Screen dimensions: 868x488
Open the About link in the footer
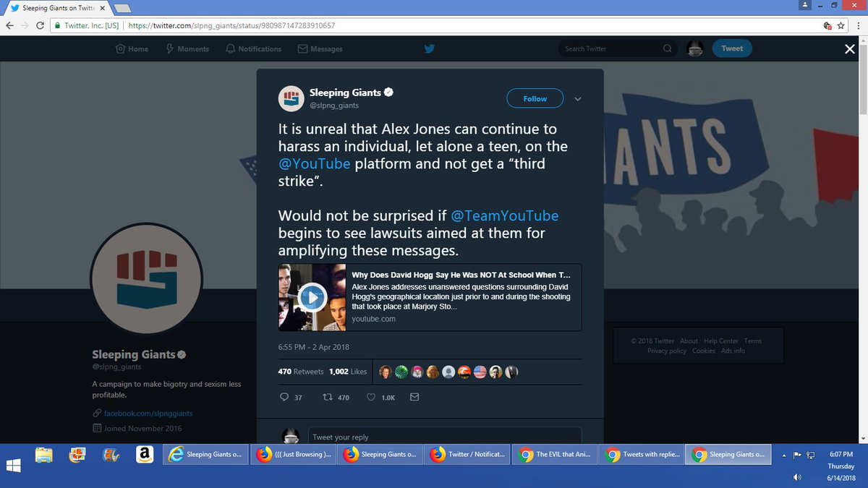point(689,341)
